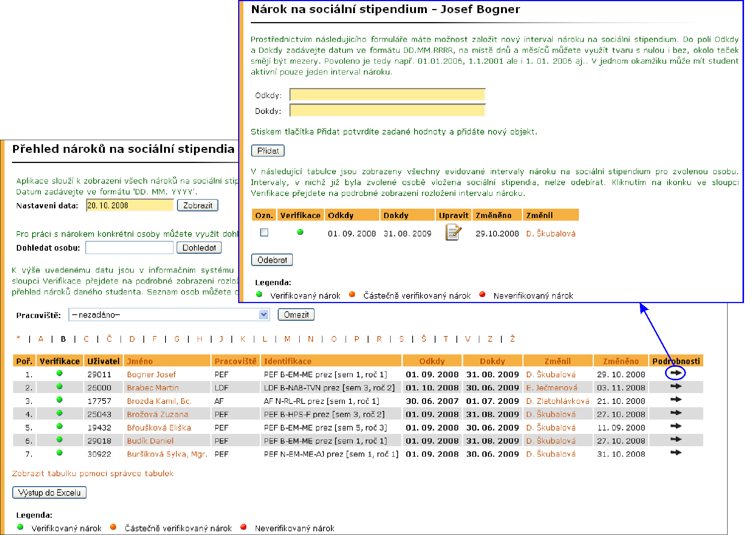Open details arrow for Brozda Kamil row
Screen dimensions: 756x535
676,399
